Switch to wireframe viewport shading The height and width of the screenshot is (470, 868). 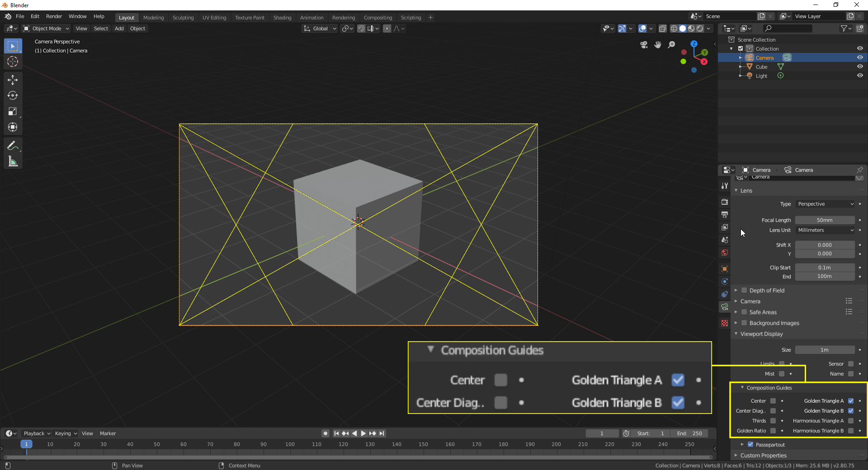click(674, 28)
